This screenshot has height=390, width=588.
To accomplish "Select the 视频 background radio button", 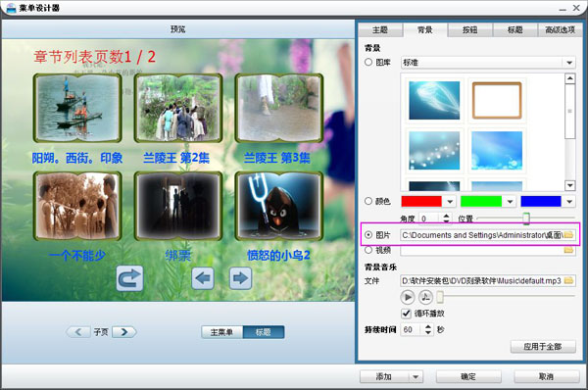I will pos(368,250).
